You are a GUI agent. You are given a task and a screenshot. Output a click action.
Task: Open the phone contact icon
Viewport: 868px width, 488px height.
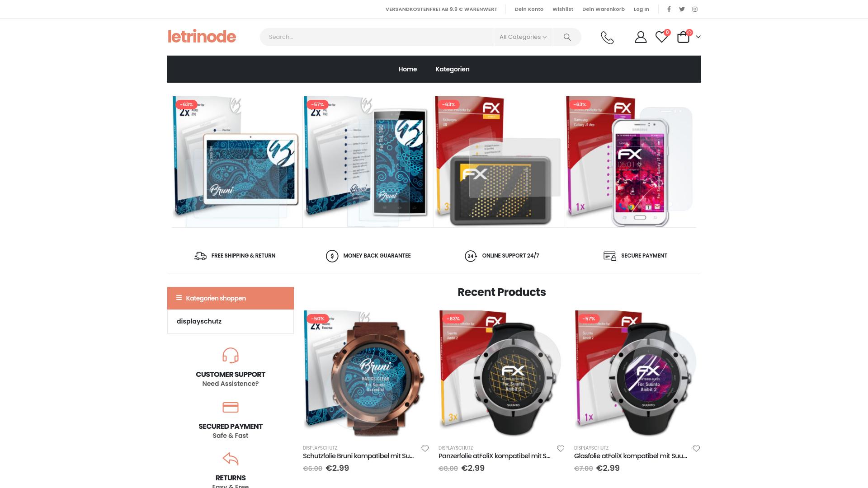(607, 38)
